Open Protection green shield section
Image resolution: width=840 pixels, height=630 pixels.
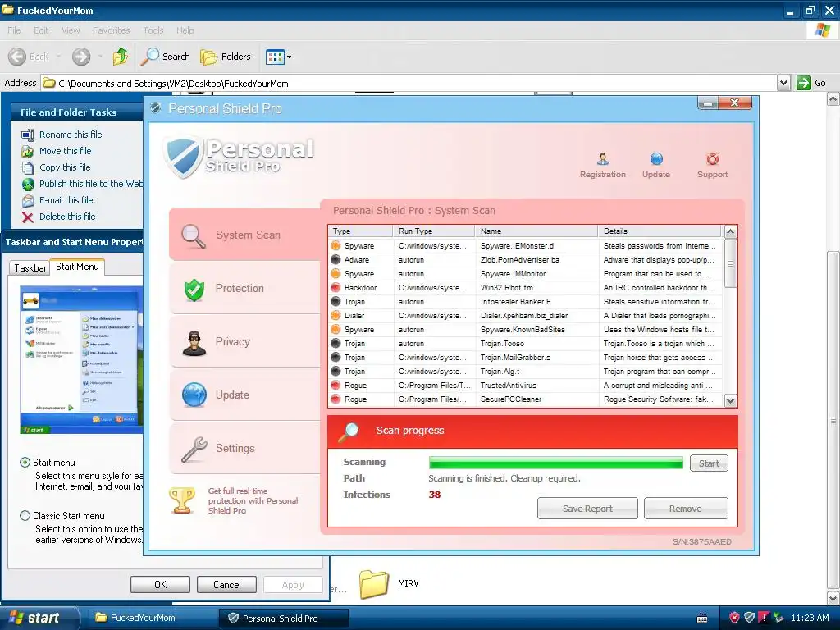point(194,290)
